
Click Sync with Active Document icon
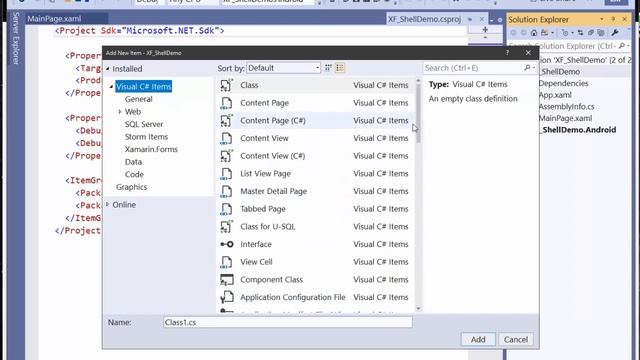[x=580, y=33]
